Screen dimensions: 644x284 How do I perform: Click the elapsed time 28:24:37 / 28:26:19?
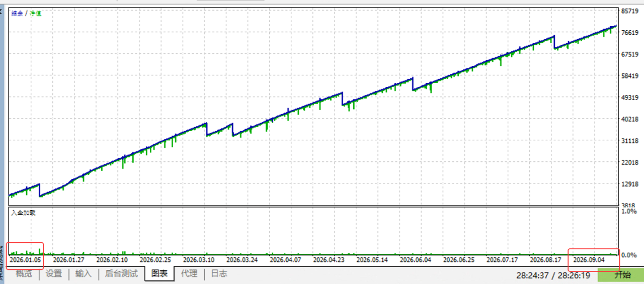(x=553, y=275)
